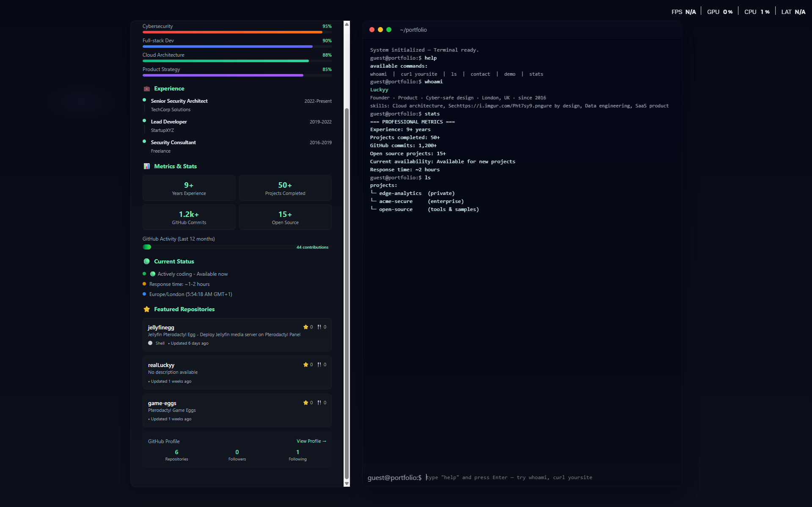Click the Featured Repositories star icon
This screenshot has width=812, height=507.
pyautogui.click(x=147, y=310)
